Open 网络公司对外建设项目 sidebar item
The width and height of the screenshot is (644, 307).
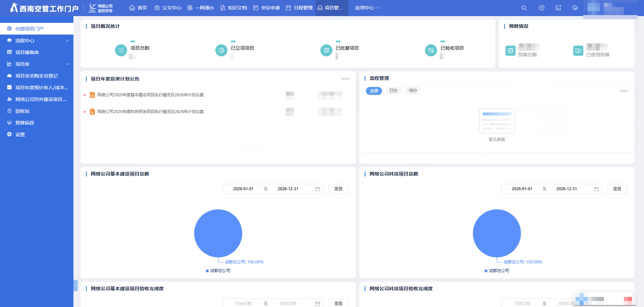coord(37,99)
